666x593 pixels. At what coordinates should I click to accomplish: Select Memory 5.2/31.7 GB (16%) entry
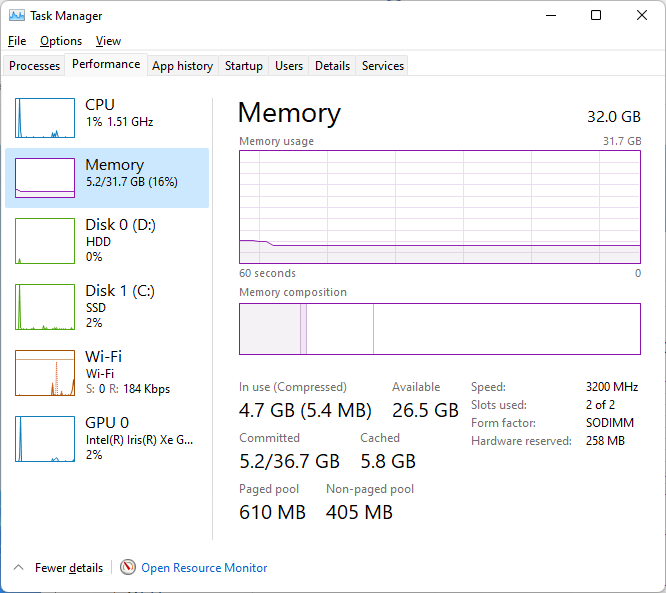click(x=107, y=178)
